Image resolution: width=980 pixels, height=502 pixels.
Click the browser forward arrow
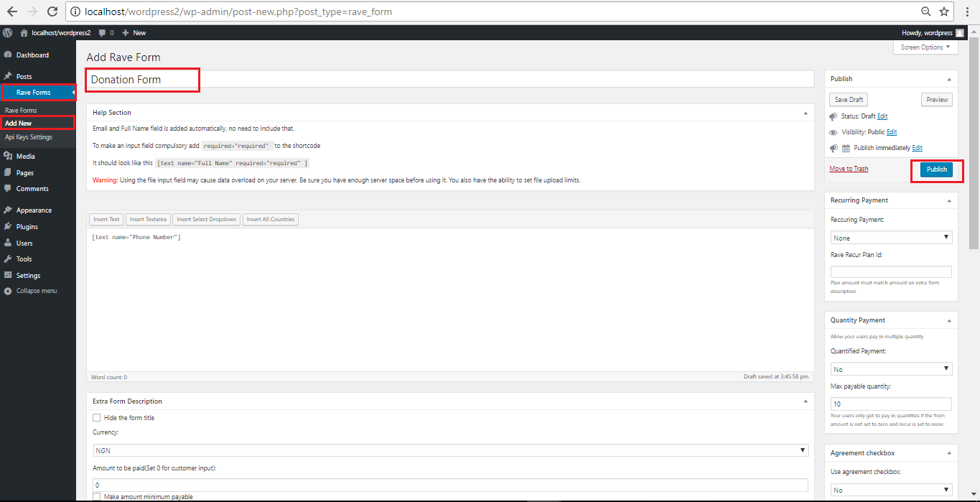(x=32, y=11)
